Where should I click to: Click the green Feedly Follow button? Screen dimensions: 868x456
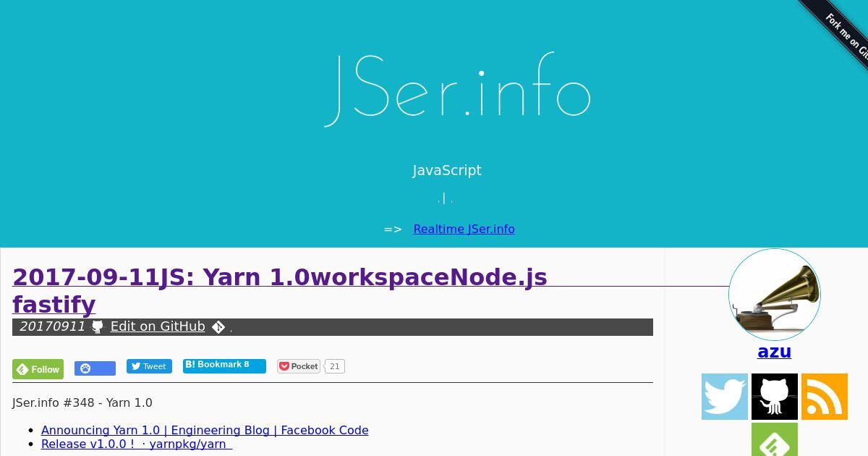click(x=38, y=369)
